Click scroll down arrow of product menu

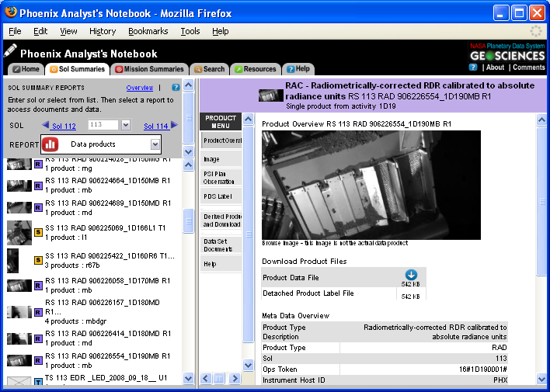coord(248,365)
